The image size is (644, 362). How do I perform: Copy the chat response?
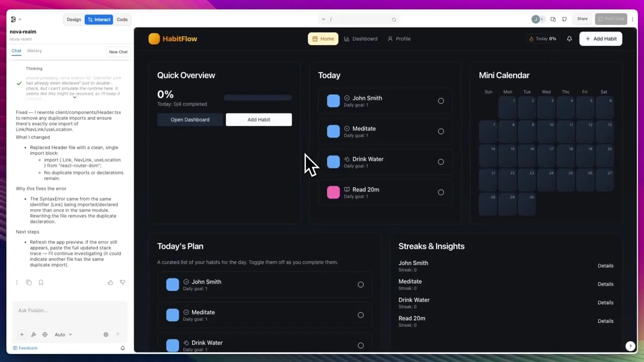(x=29, y=283)
